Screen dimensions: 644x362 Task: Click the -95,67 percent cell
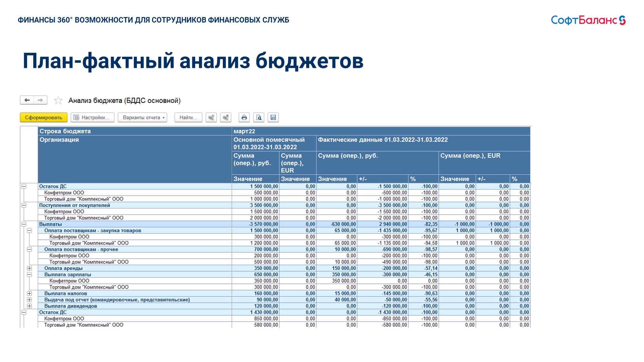pyautogui.click(x=423, y=230)
